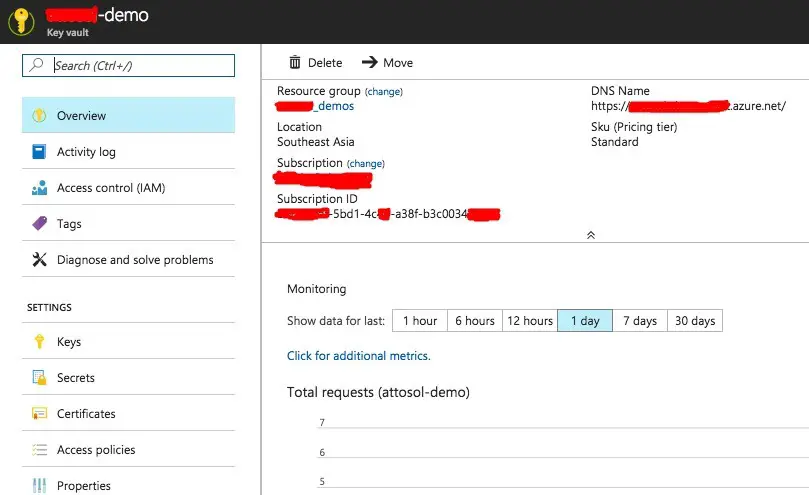Open the Secrets settings page
This screenshot has width=809, height=495.
pyautogui.click(x=128, y=377)
